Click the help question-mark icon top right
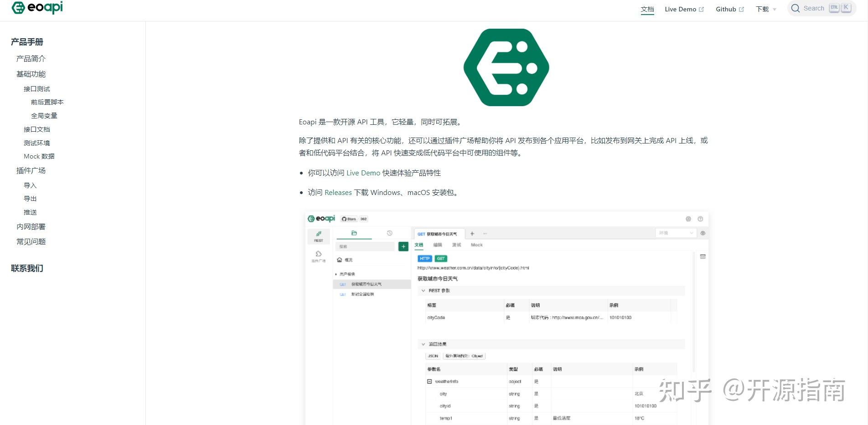 pyautogui.click(x=700, y=219)
